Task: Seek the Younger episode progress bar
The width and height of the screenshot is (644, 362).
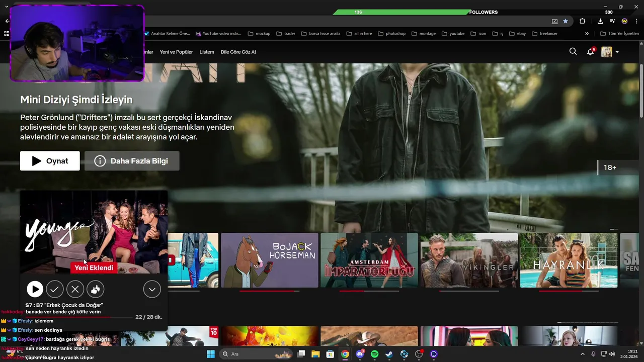Action: 78,317
